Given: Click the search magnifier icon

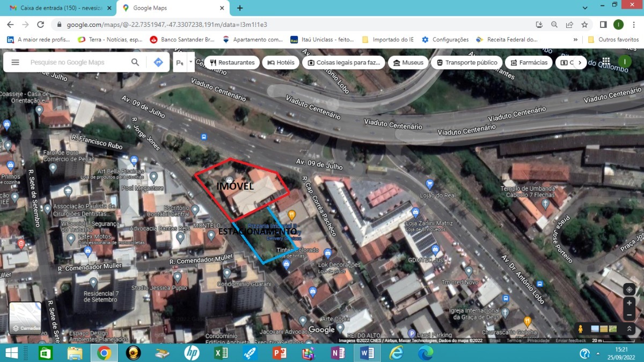Looking at the screenshot, I should pyautogui.click(x=135, y=62).
